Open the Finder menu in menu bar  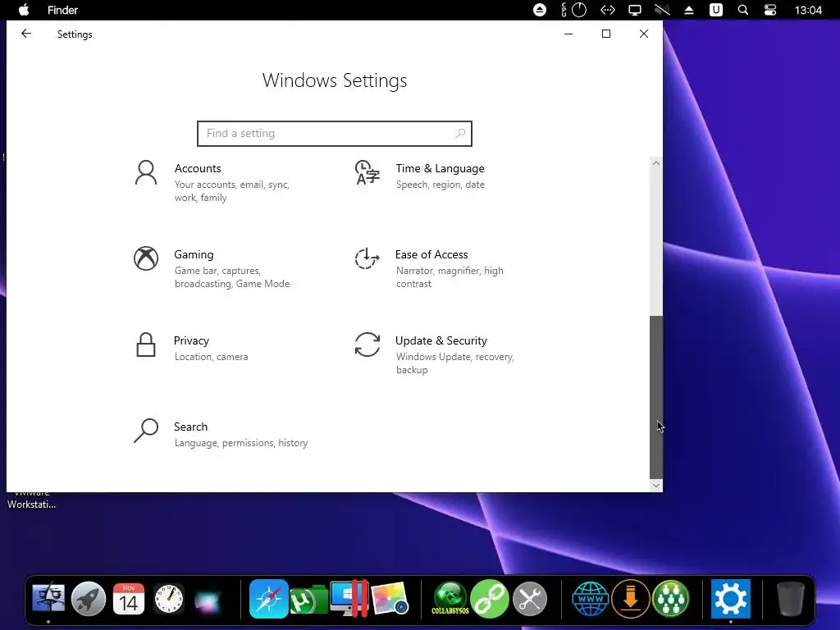[62, 10]
